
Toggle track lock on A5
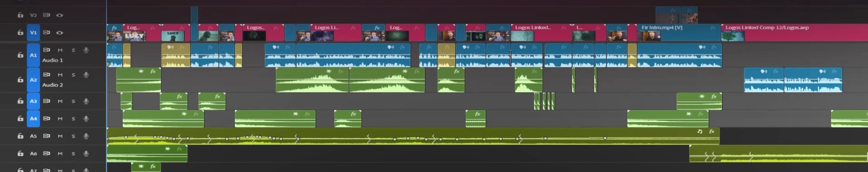click(x=20, y=136)
